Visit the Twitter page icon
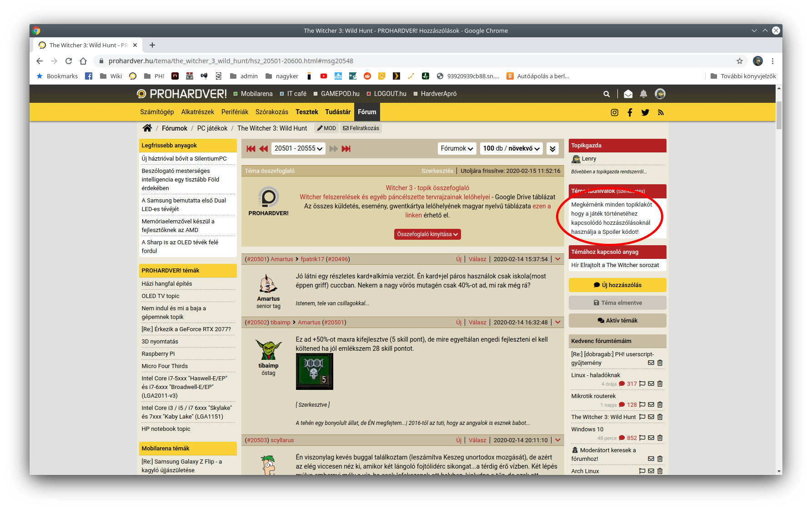Viewport: 812px width, 510px height. click(x=645, y=112)
